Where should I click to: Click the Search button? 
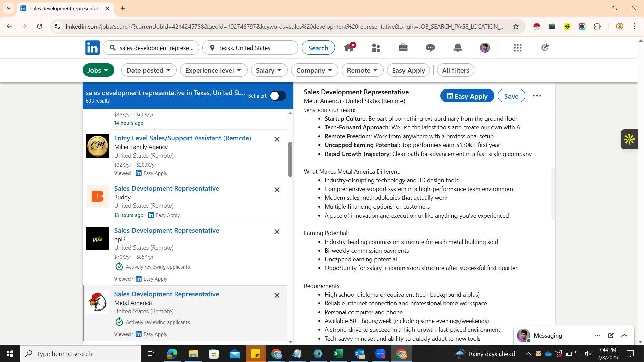pos(318,48)
